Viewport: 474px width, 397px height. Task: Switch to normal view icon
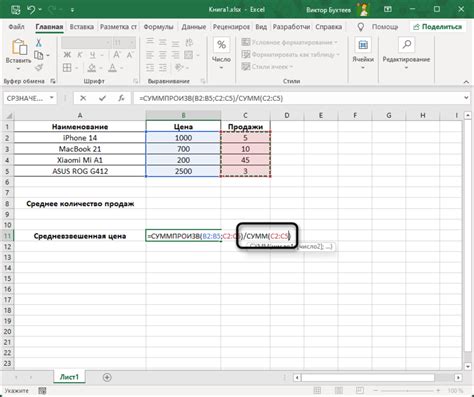point(317,390)
